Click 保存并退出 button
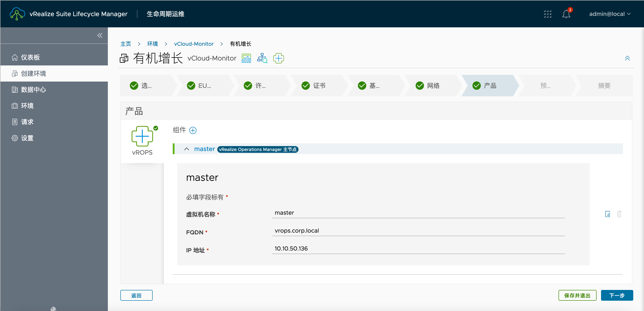The image size is (644, 311). click(577, 296)
